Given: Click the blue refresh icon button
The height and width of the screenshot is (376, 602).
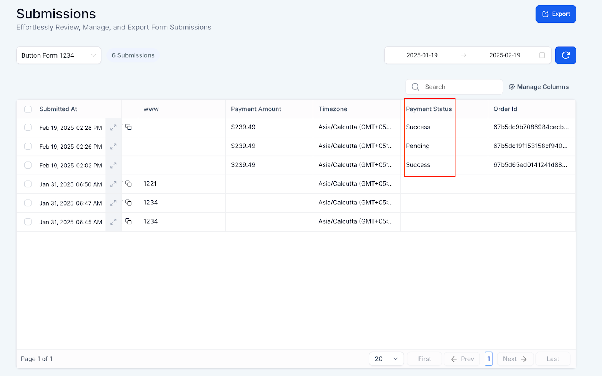Looking at the screenshot, I should coord(565,55).
